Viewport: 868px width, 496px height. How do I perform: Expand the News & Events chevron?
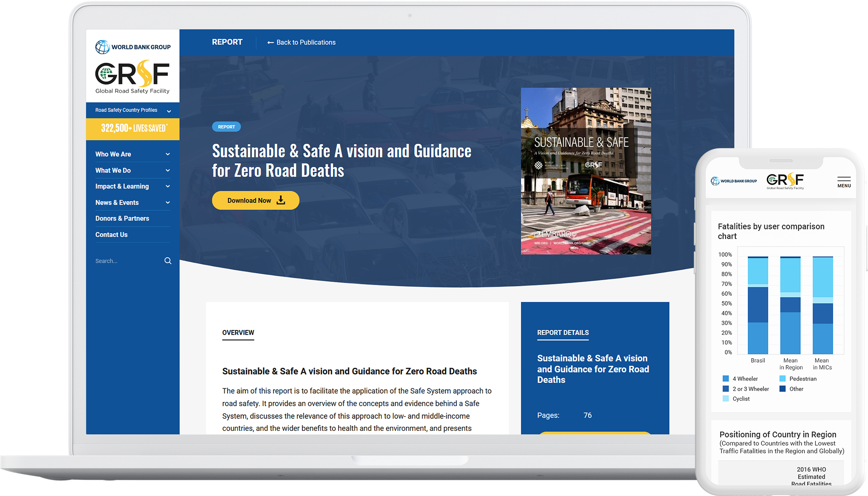[x=168, y=203]
